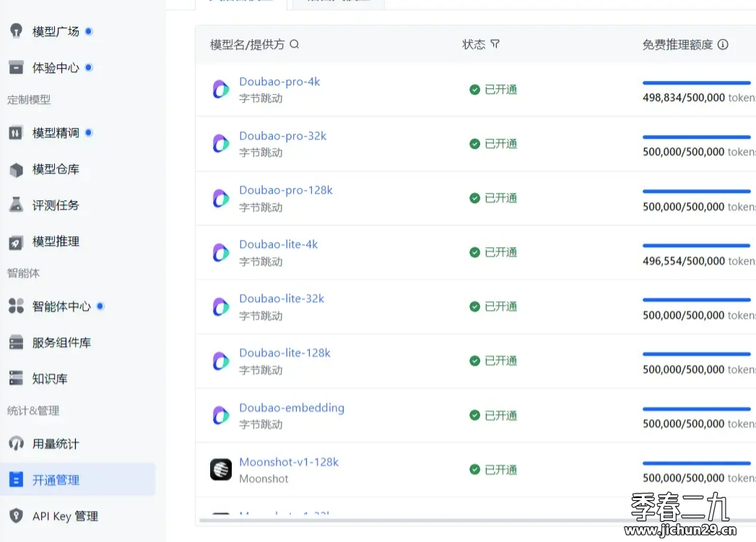This screenshot has height=542, width=756.
Task: Click the Doubao-pro-32k model logo
Action: pyautogui.click(x=221, y=143)
